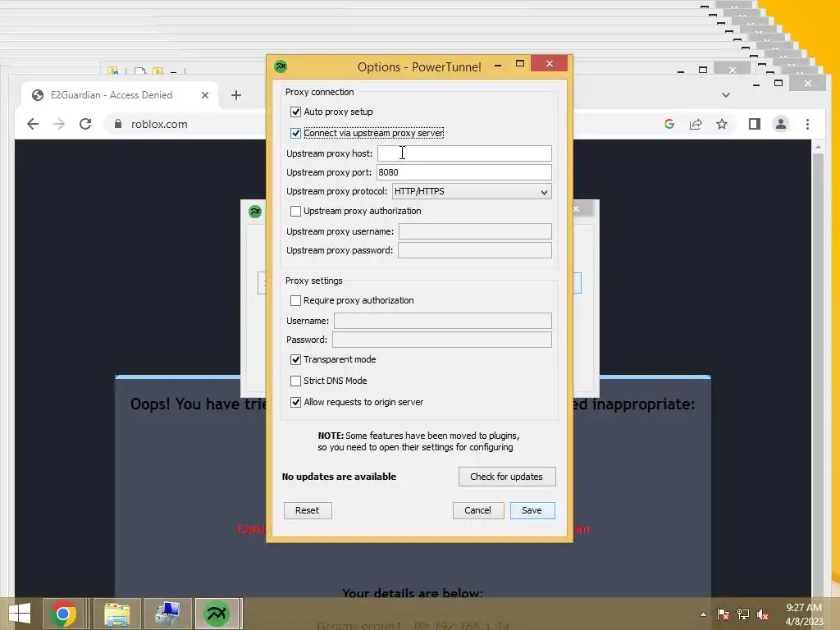The width and height of the screenshot is (840, 630).
Task: Open File Explorer from the taskbar
Action: coord(117,614)
